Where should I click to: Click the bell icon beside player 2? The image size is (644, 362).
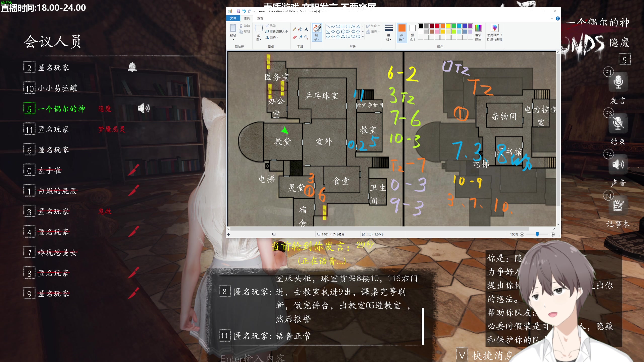tap(132, 67)
